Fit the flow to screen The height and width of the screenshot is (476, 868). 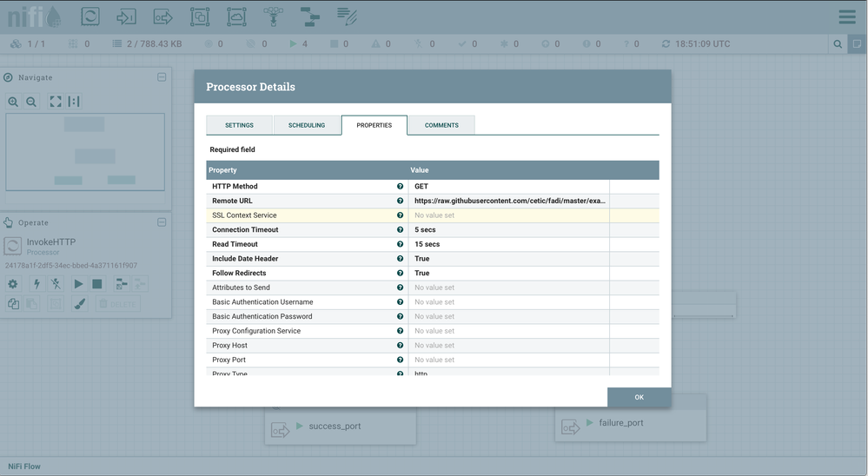[56, 102]
